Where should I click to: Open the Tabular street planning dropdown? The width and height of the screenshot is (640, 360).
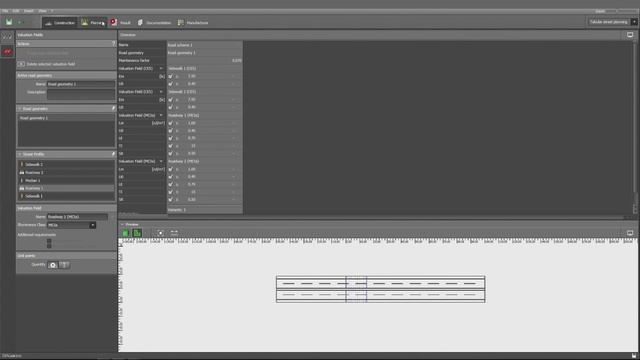(612, 22)
